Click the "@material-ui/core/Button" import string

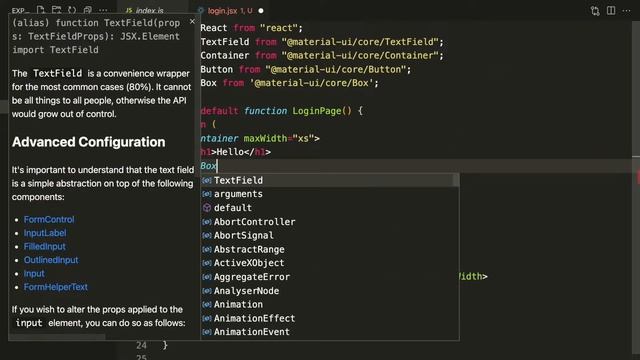pyautogui.click(x=336, y=69)
